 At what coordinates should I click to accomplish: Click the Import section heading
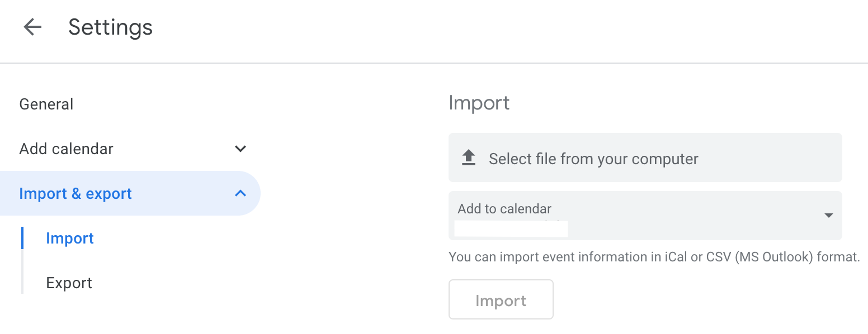click(x=479, y=103)
